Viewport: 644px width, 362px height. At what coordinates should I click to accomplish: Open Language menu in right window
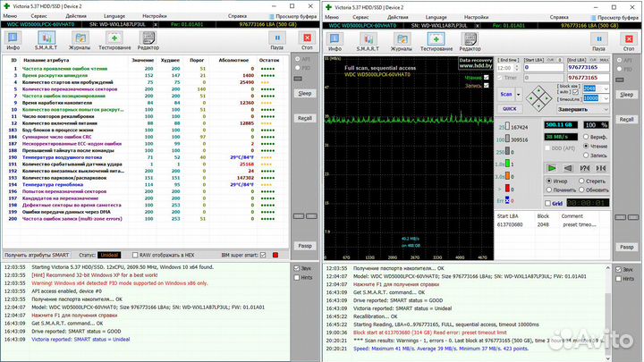[x=435, y=16]
